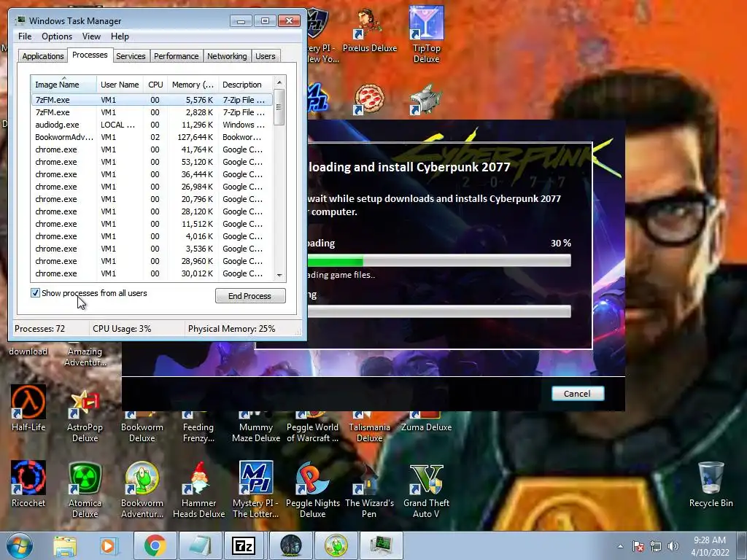The image size is (747, 560).
Task: Open Windows Explorer from the taskbar
Action: tap(65, 545)
